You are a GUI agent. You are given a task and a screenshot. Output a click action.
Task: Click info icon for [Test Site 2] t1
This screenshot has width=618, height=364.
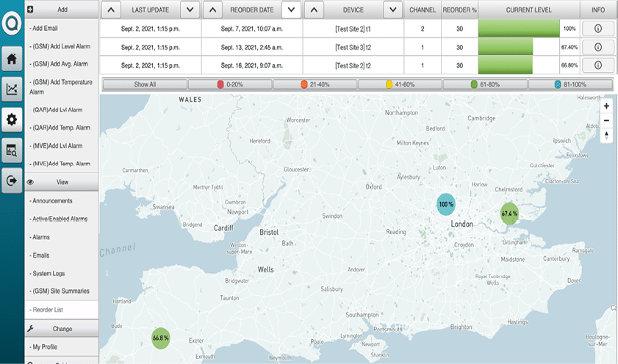tap(597, 28)
